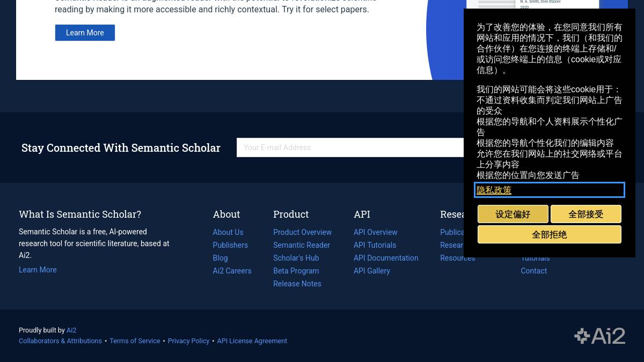Click the Learn More button for Semantic Reader
The width and height of the screenshot is (644, 362).
[x=85, y=33]
